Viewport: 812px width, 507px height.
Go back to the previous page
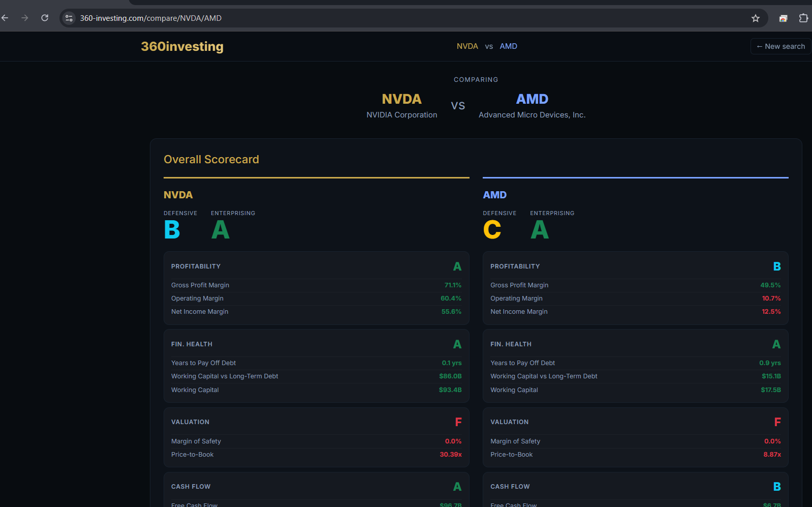[x=5, y=18]
